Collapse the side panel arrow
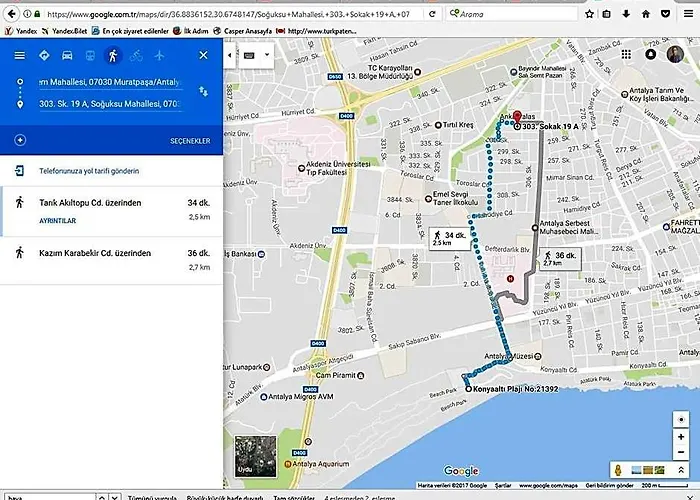The image size is (700, 500). [229, 56]
